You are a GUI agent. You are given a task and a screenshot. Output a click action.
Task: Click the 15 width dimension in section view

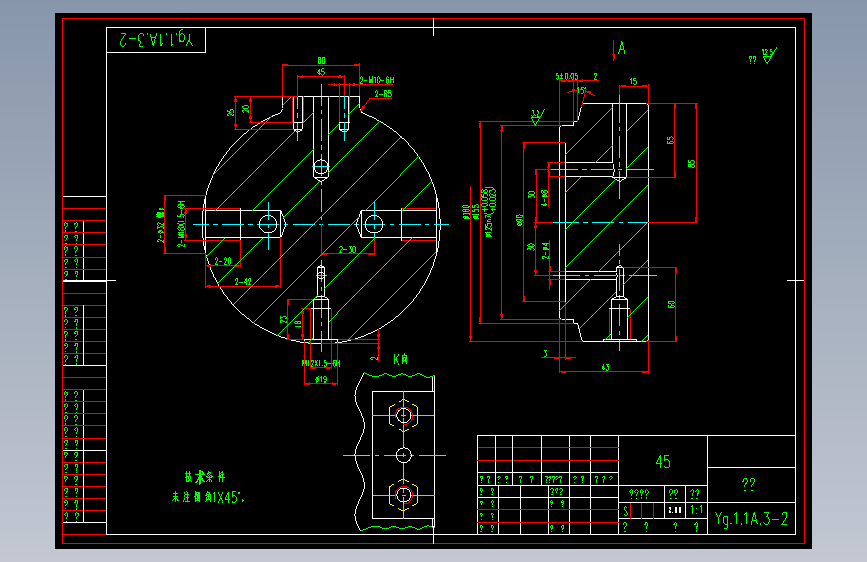[633, 81]
